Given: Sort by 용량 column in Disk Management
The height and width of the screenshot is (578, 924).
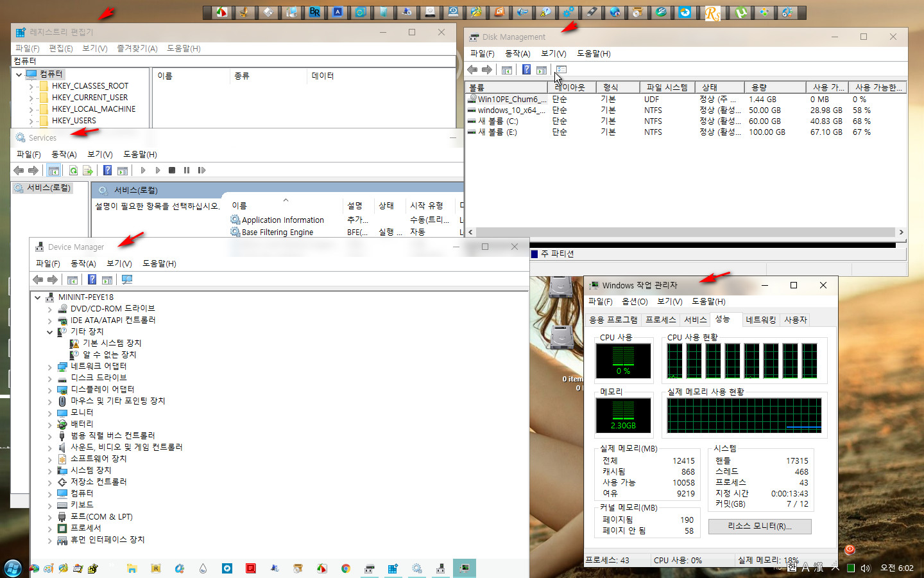Looking at the screenshot, I should tap(775, 87).
